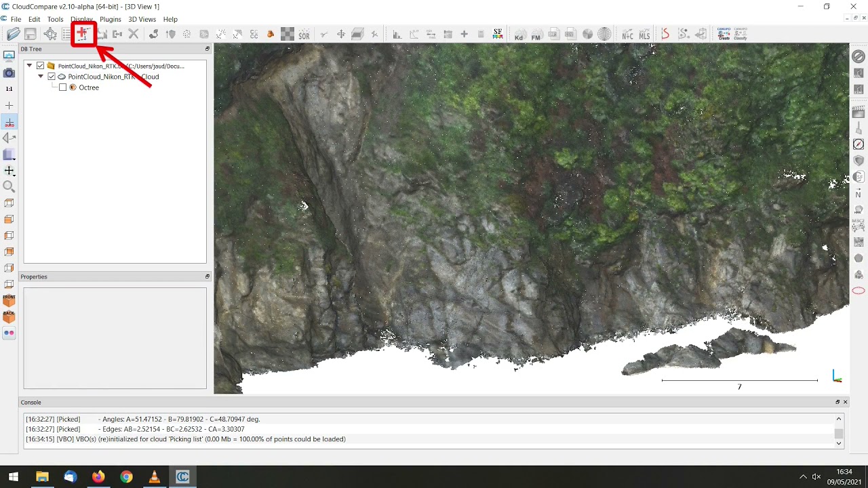The height and width of the screenshot is (488, 868).
Task: Click the compass icon in right toolbar
Action: pyautogui.click(x=859, y=144)
